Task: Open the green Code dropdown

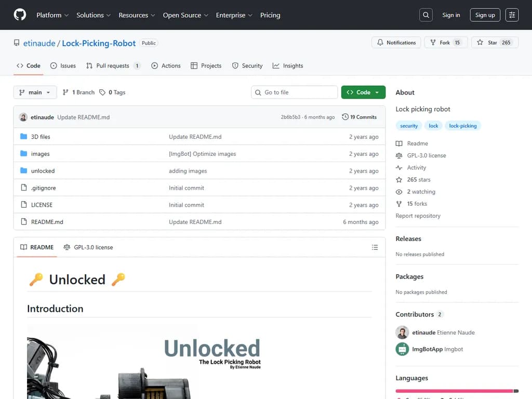Action: tap(363, 92)
